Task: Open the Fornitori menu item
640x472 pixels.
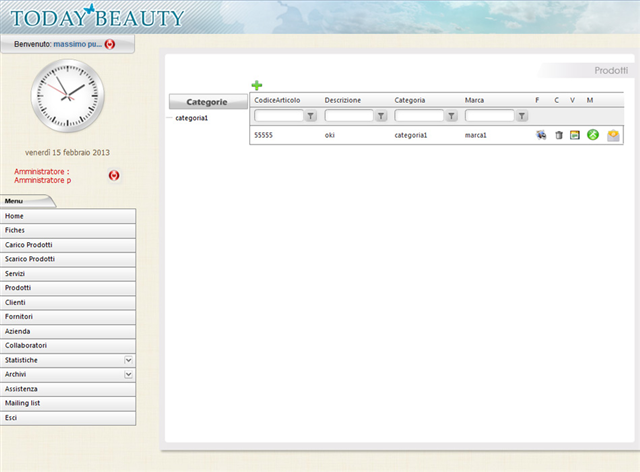Action: click(68, 317)
